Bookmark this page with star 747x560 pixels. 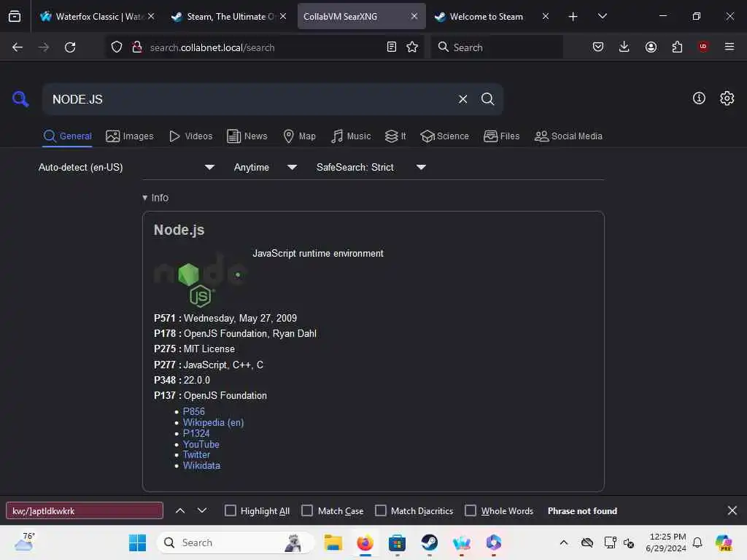(x=412, y=47)
